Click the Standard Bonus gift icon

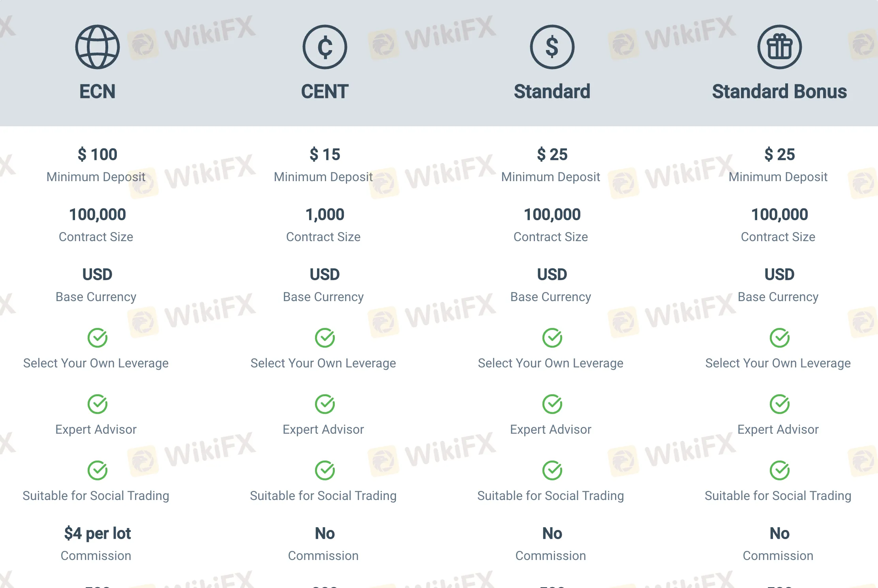(780, 47)
